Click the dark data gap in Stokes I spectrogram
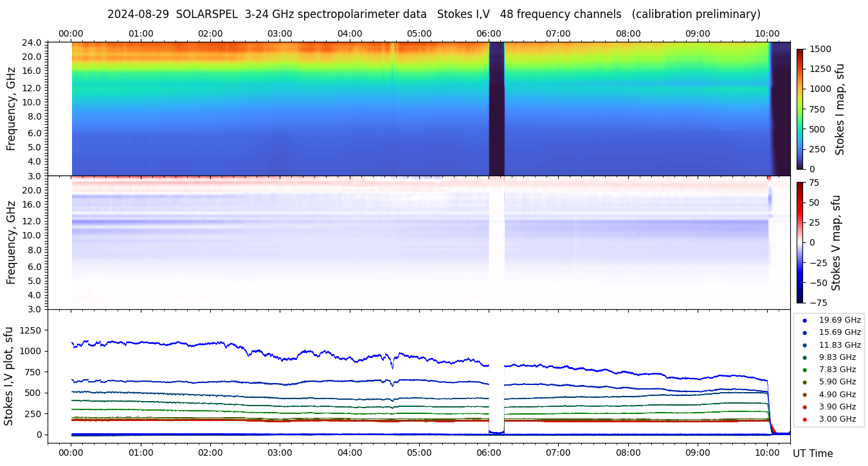 (x=496, y=109)
